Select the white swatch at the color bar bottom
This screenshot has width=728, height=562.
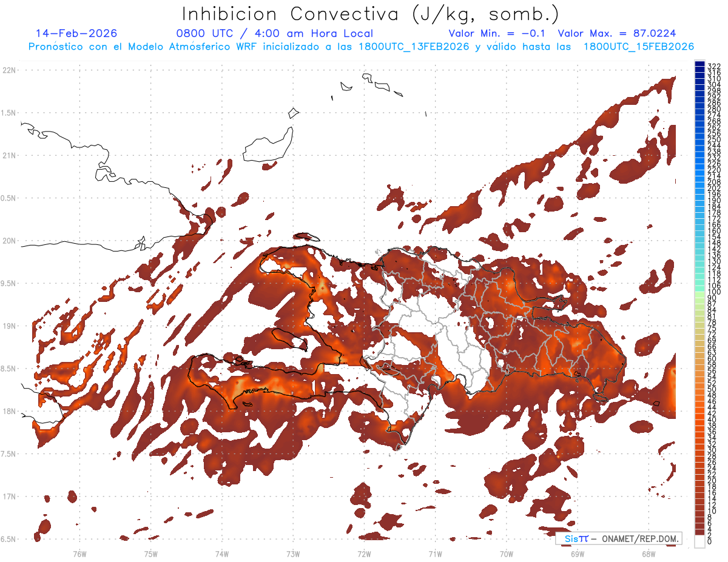(x=699, y=541)
